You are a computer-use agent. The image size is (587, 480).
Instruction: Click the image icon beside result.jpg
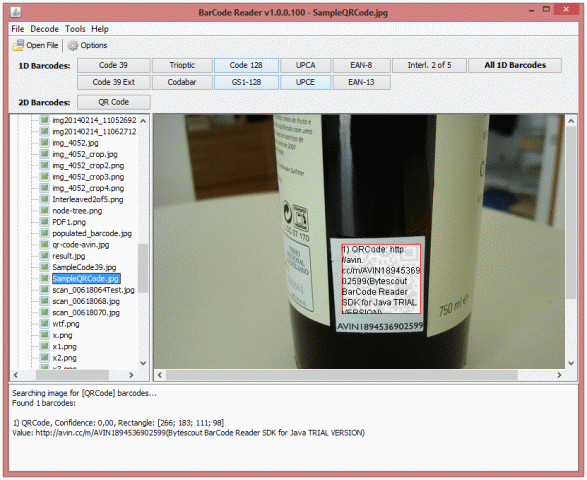(45, 256)
